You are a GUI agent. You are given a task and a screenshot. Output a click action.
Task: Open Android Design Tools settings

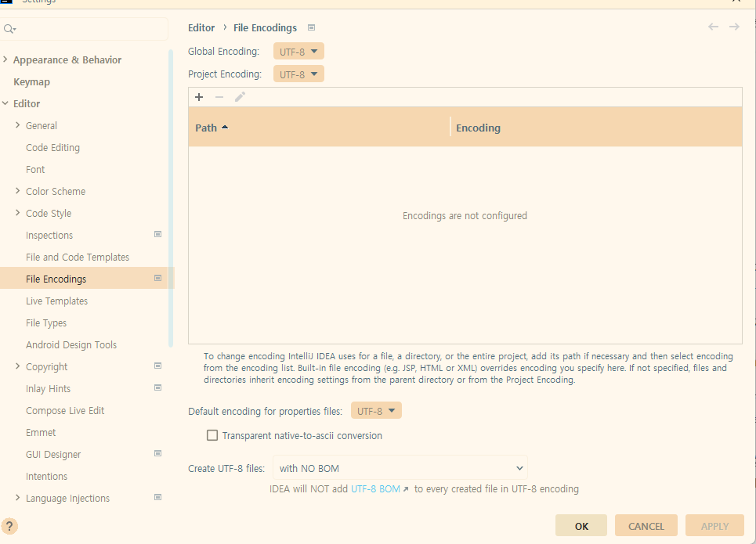pos(71,345)
